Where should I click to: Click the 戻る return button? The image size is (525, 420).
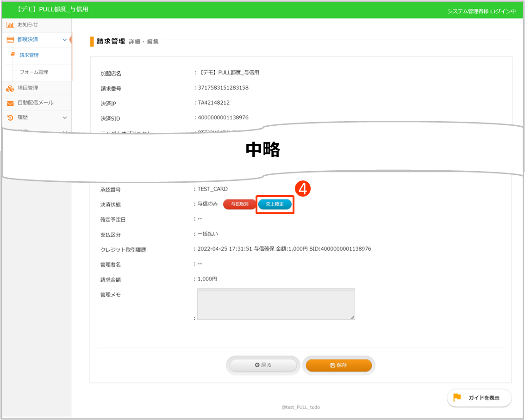(262, 365)
